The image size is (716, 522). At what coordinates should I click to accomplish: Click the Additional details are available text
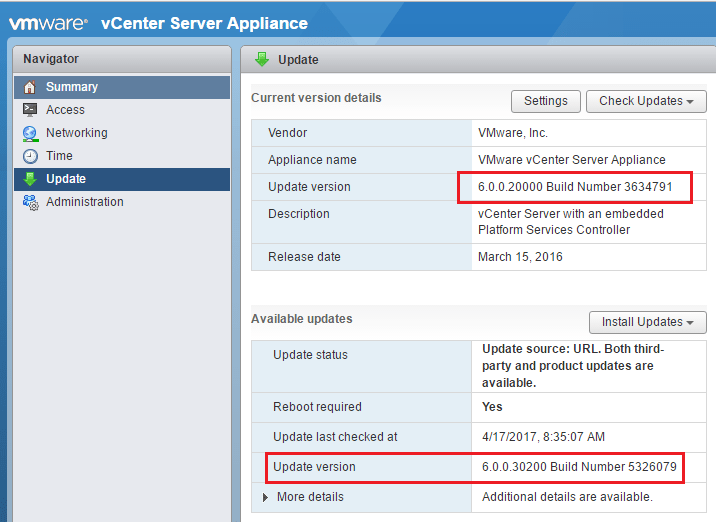[x=566, y=497]
